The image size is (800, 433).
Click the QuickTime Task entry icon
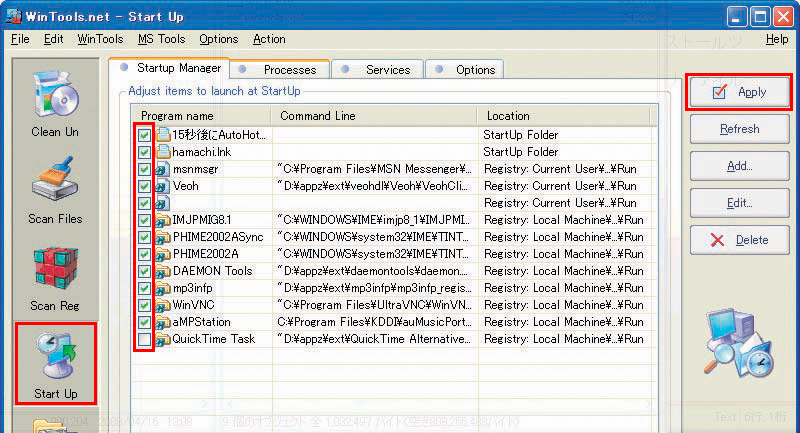coord(163,339)
